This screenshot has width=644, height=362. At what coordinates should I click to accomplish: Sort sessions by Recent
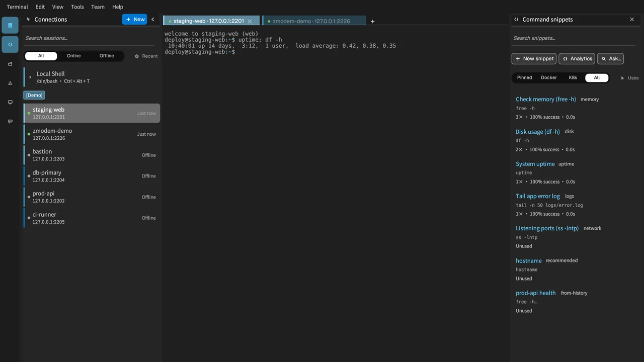[x=146, y=56]
